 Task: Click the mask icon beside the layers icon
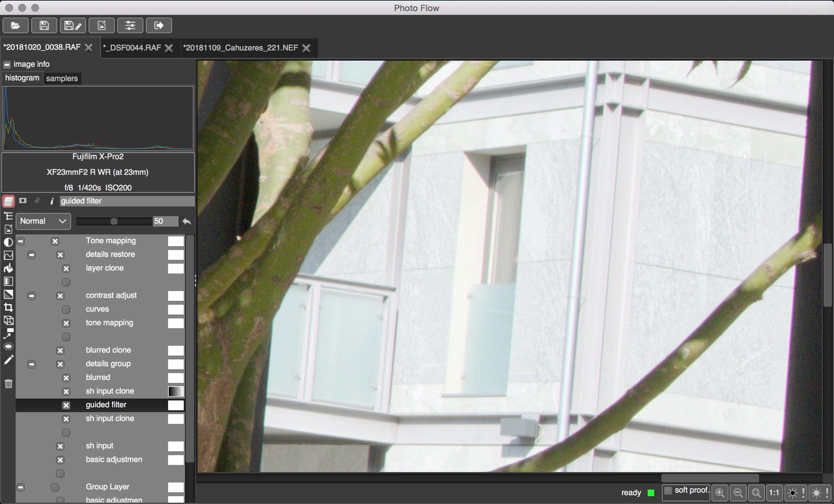[x=23, y=201]
